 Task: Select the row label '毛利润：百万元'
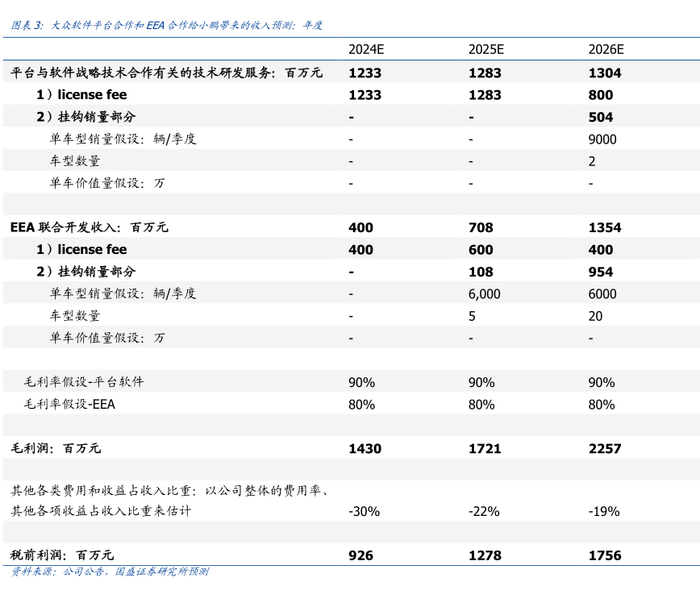pos(56,448)
